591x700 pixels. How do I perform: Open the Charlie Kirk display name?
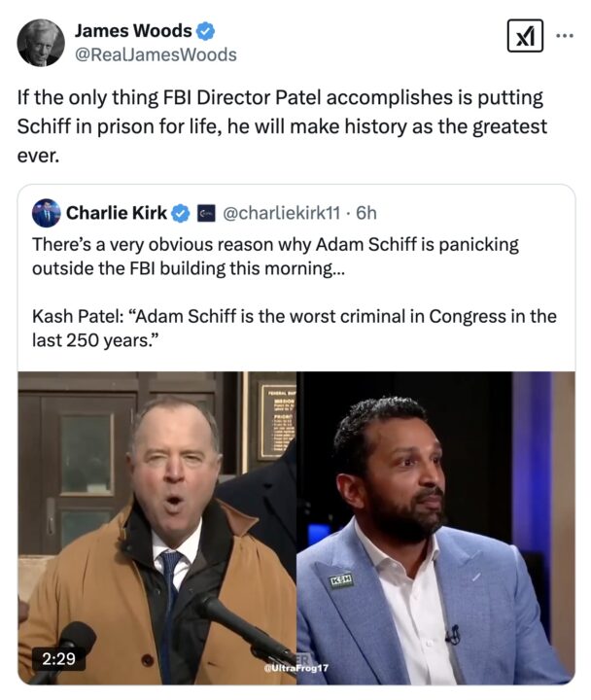tap(117, 213)
